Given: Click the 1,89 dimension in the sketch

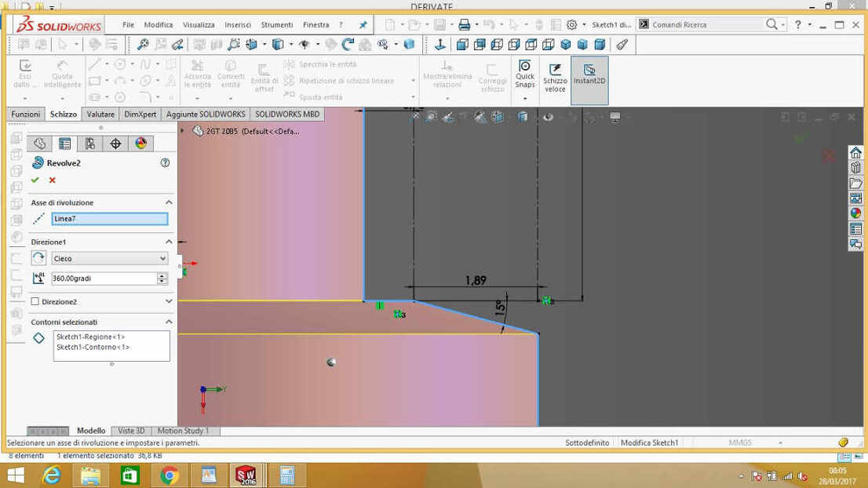Looking at the screenshot, I should 476,281.
